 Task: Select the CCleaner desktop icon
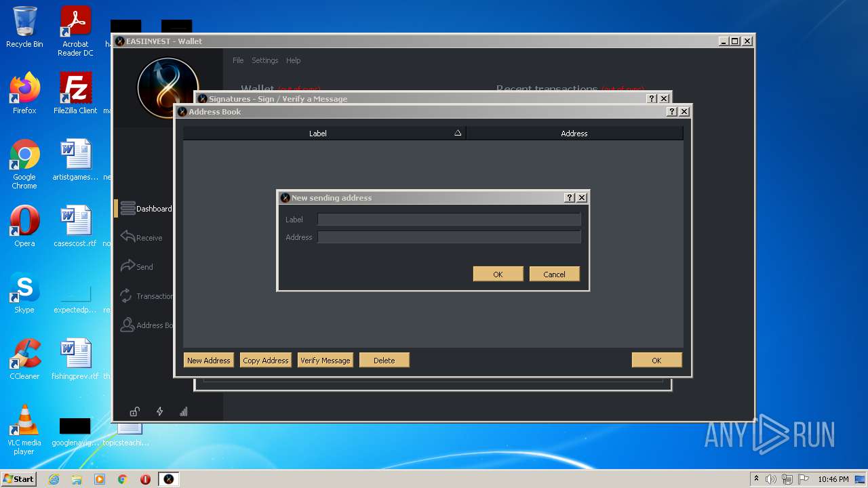coord(24,359)
